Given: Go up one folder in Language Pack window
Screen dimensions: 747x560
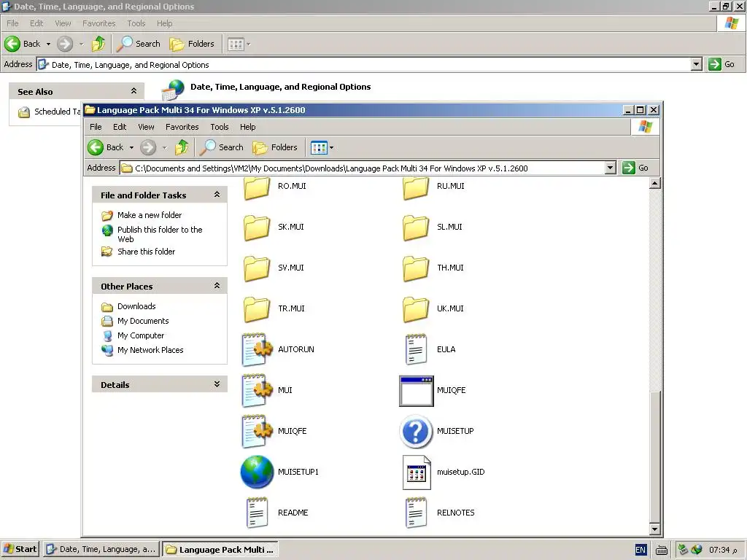Looking at the screenshot, I should (182, 147).
